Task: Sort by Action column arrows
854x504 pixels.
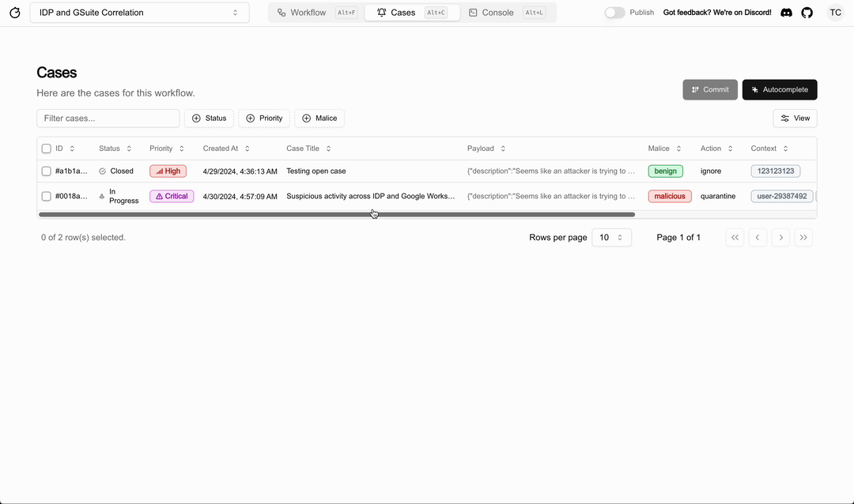Action: [x=731, y=149]
